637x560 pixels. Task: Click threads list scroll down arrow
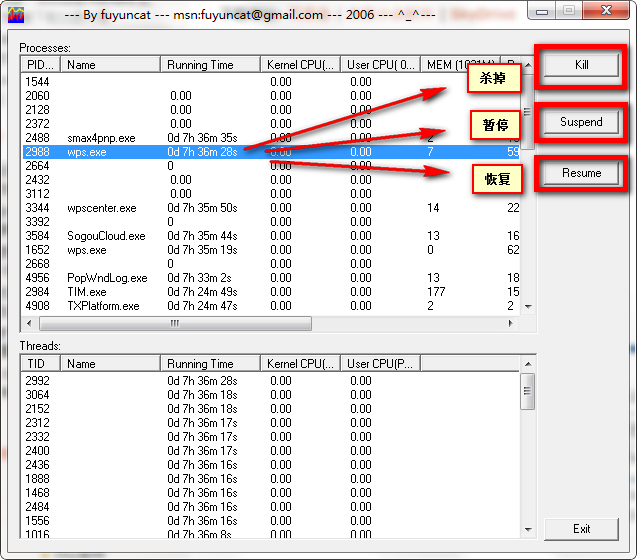(528, 529)
